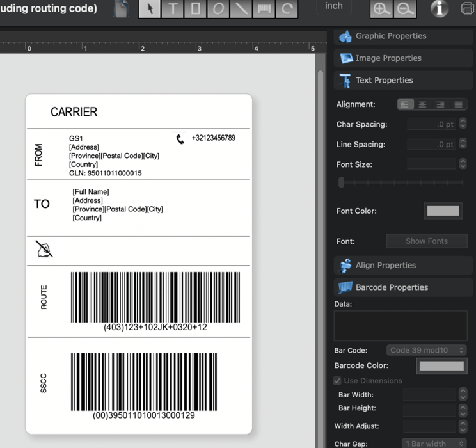
Task: Click the Line Spacing stepper arrows
Action: click(463, 143)
